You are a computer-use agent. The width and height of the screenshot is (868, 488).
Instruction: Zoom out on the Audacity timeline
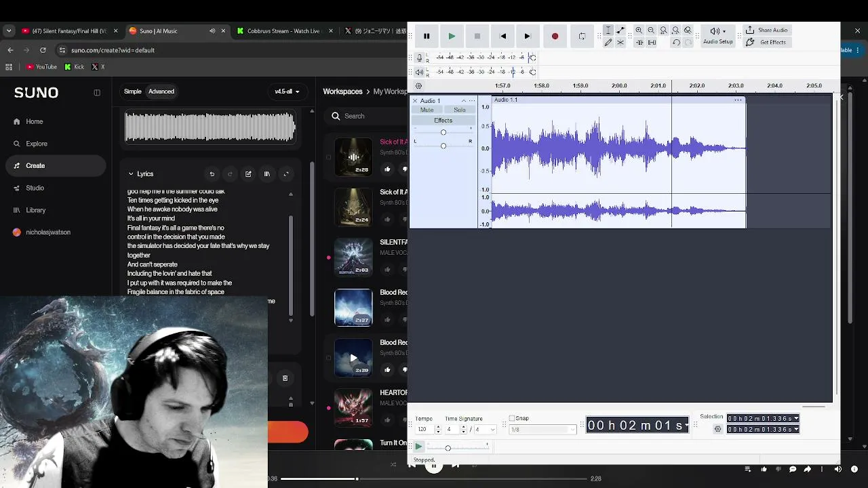(x=651, y=30)
